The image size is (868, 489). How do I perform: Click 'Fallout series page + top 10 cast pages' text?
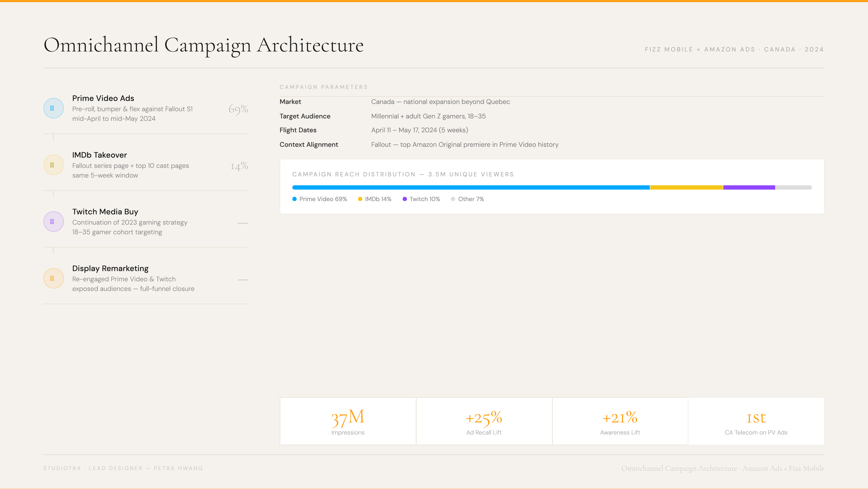click(130, 165)
